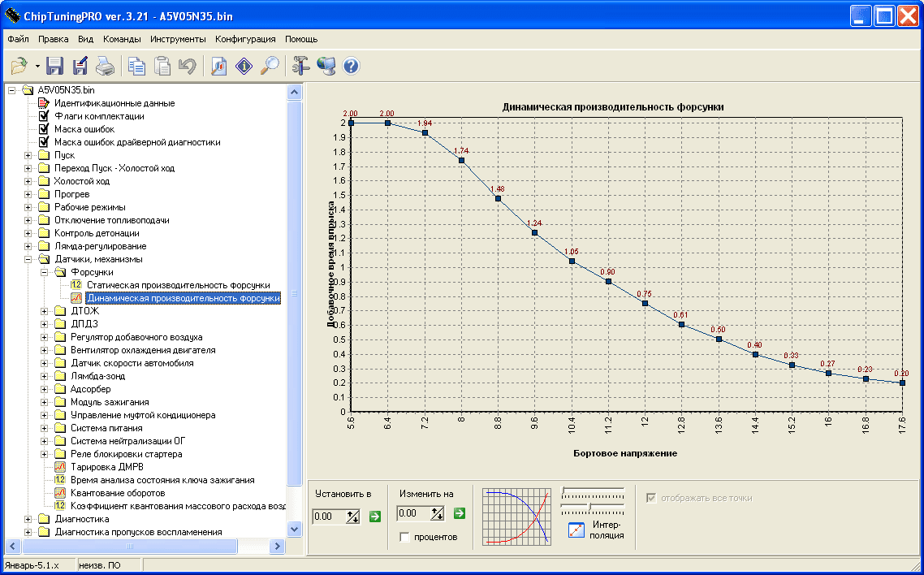The image size is (924, 575).
Task: Click the tree horizontal scrollbar right arrow
Action: [x=278, y=546]
